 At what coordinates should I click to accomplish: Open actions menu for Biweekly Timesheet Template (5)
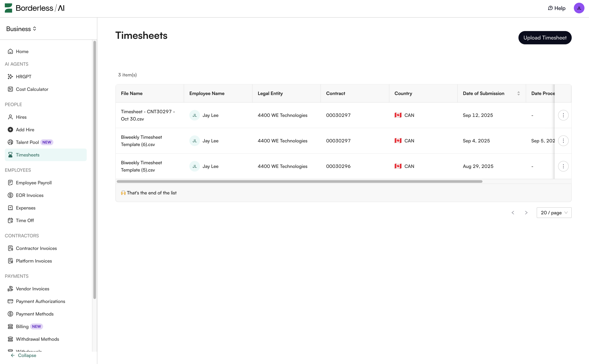[x=563, y=166]
